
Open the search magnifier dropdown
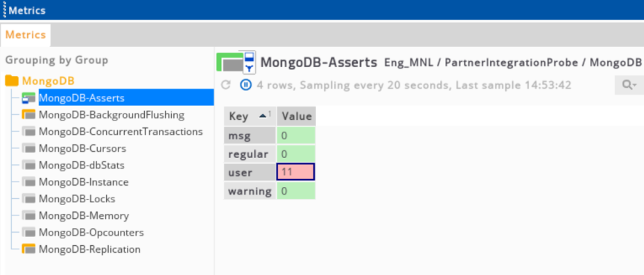coord(629,85)
